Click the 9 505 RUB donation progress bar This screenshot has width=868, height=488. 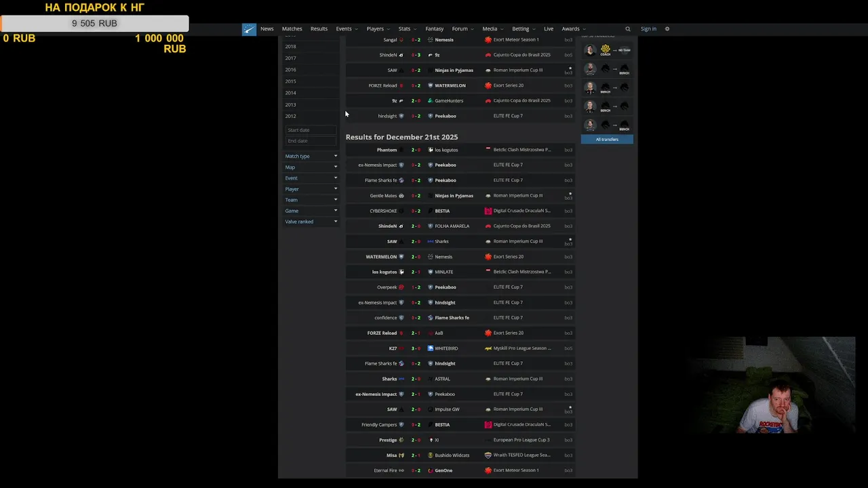94,23
